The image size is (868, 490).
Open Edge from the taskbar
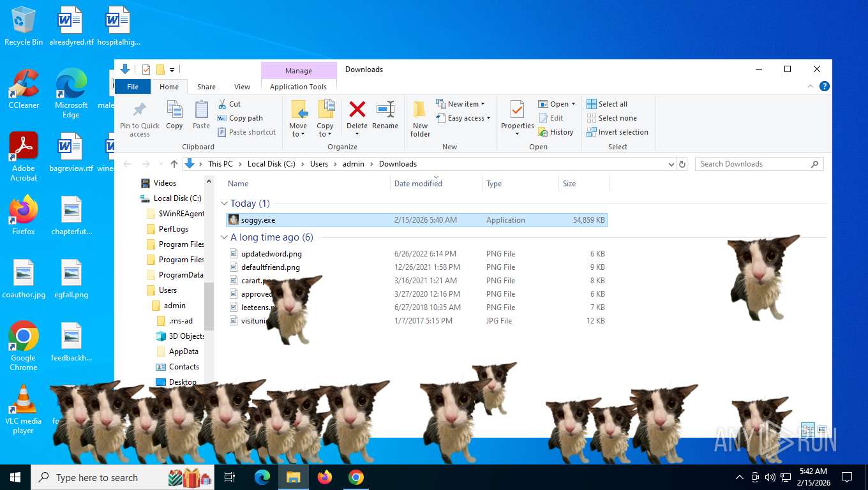tap(262, 477)
